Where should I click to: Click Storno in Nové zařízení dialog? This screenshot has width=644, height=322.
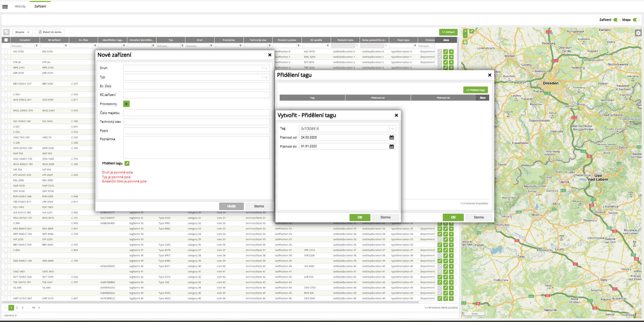259,206
